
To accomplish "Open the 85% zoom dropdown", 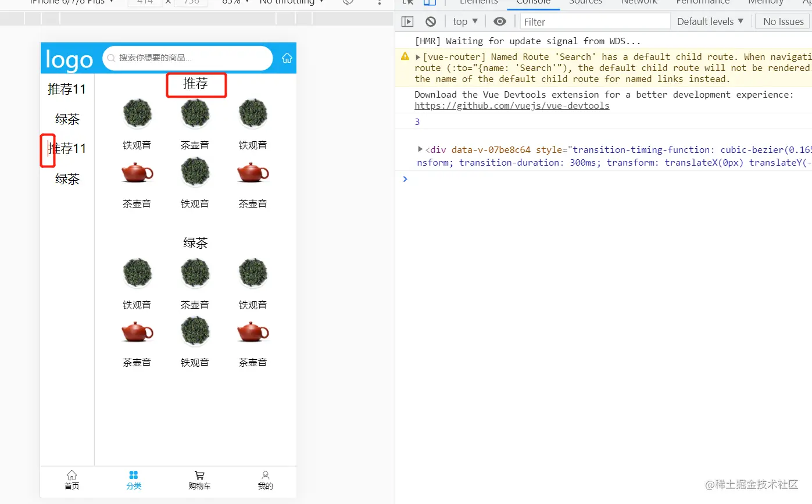I will (235, 2).
